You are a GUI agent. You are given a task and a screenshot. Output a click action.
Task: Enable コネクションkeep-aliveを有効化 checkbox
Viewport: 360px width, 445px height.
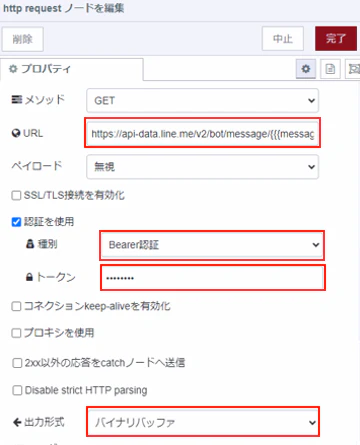16,306
